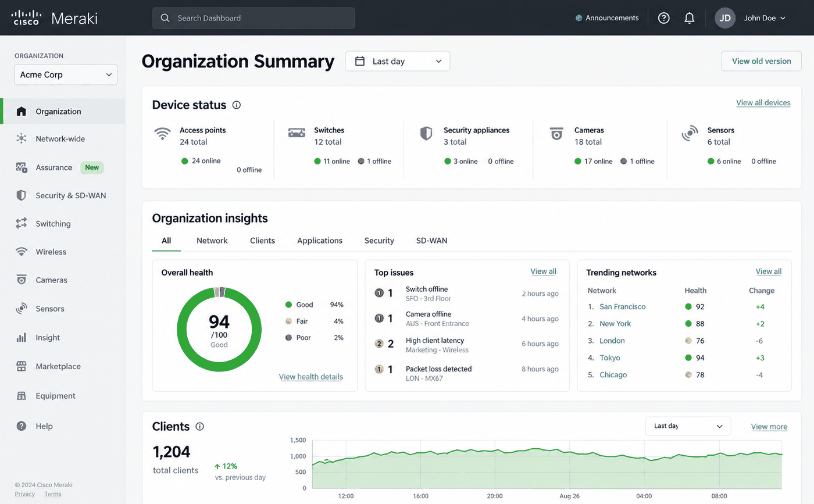Viewport: 814px width, 504px height.
Task: Click the Cameras device icon in Device status
Action: click(x=556, y=134)
